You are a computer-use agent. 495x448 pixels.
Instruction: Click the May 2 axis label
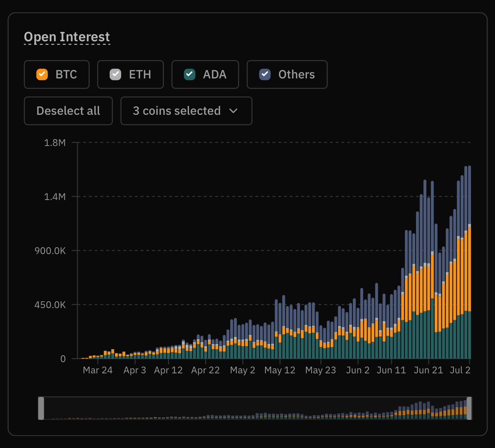tap(242, 370)
